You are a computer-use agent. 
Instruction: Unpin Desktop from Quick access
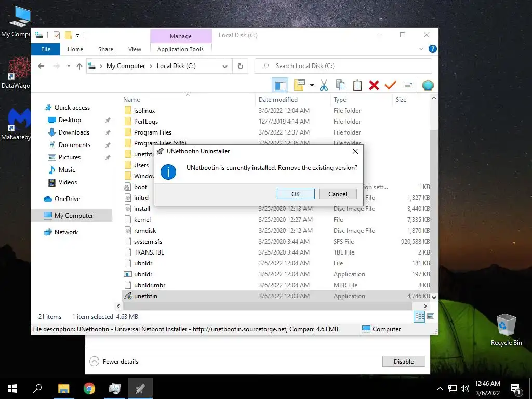tap(108, 120)
